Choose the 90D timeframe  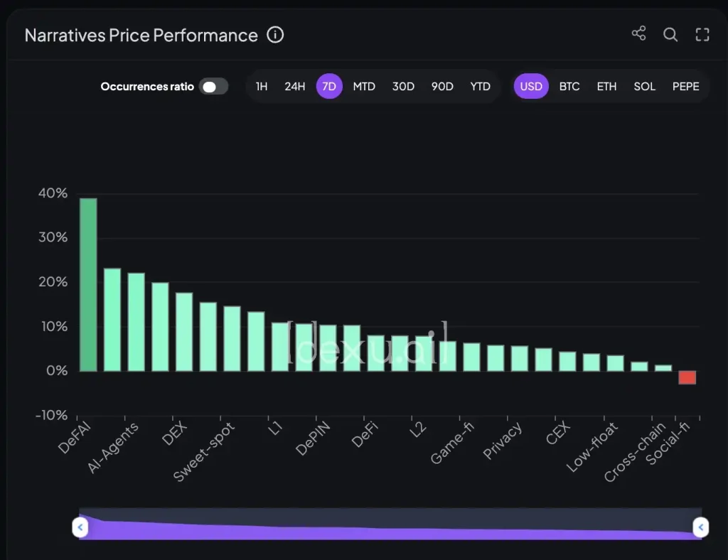tap(441, 87)
